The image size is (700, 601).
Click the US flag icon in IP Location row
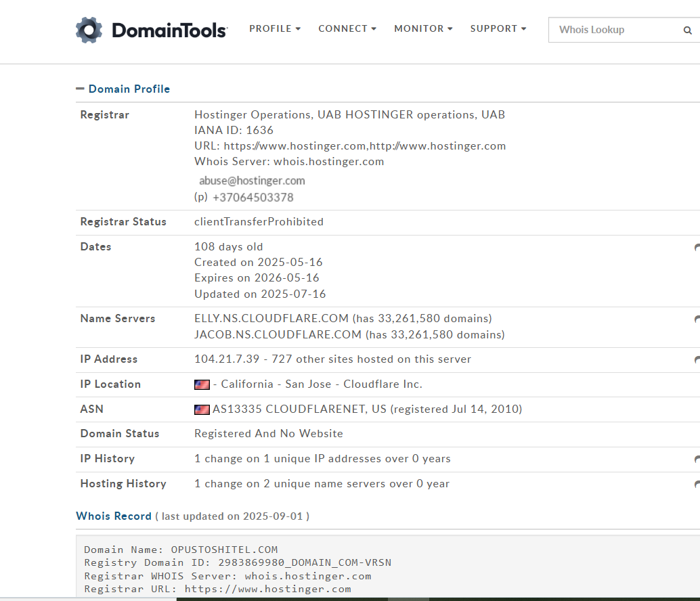point(202,384)
